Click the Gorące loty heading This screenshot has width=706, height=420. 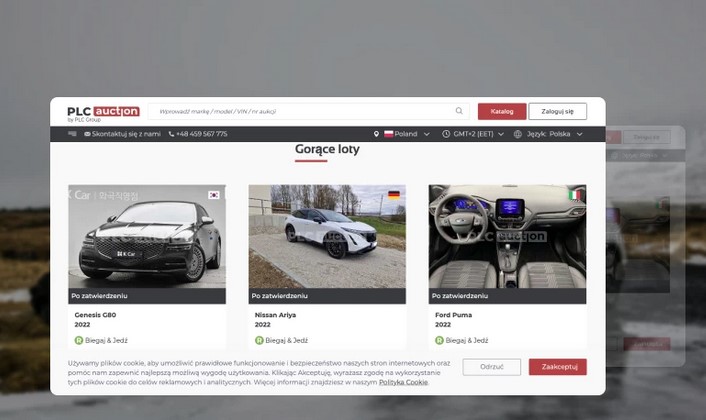click(x=327, y=149)
